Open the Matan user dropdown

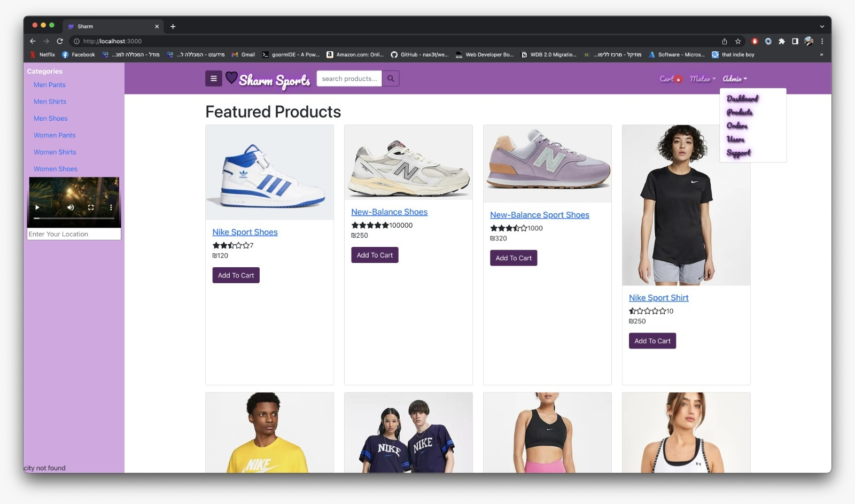tap(702, 79)
